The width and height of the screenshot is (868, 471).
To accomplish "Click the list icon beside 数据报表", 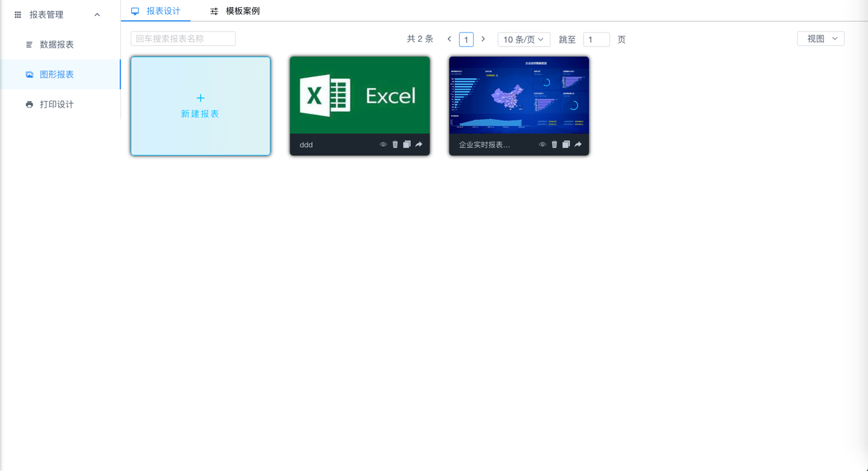I will pos(29,45).
